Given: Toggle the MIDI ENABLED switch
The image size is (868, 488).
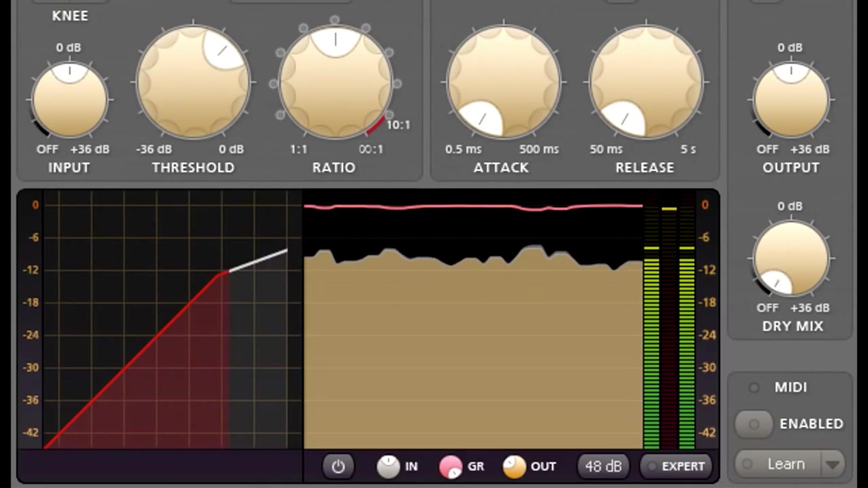Looking at the screenshot, I should click(x=753, y=424).
